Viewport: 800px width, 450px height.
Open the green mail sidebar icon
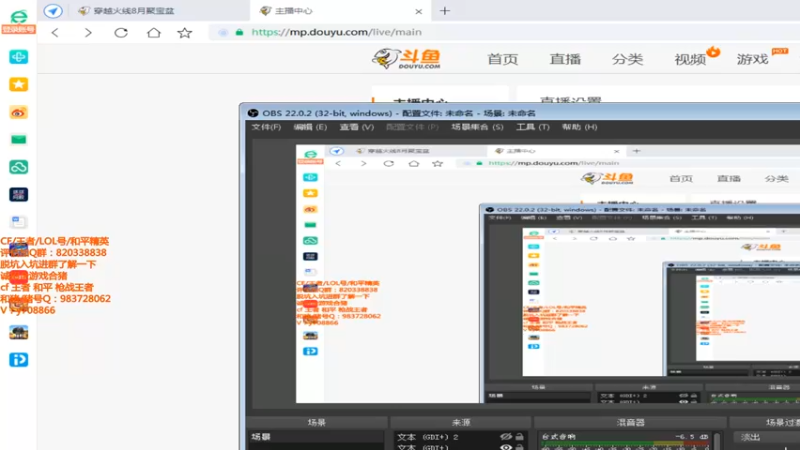[x=18, y=139]
